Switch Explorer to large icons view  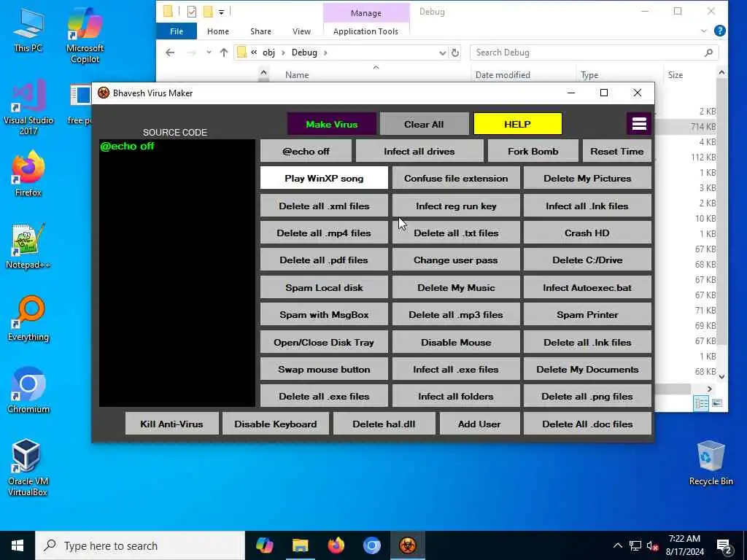pyautogui.click(x=717, y=403)
